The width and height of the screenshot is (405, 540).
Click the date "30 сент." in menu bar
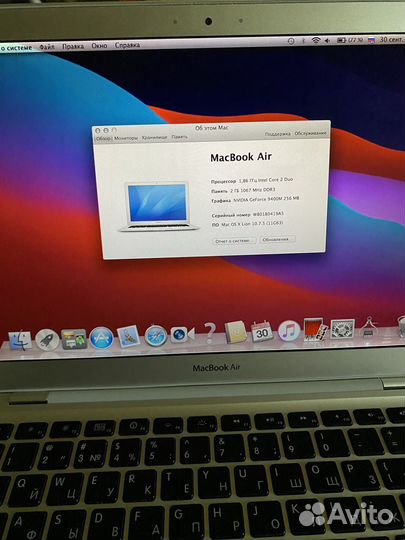[x=392, y=40]
